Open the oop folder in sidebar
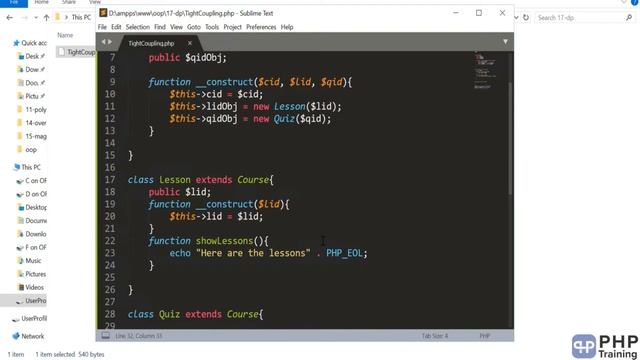 point(27,150)
